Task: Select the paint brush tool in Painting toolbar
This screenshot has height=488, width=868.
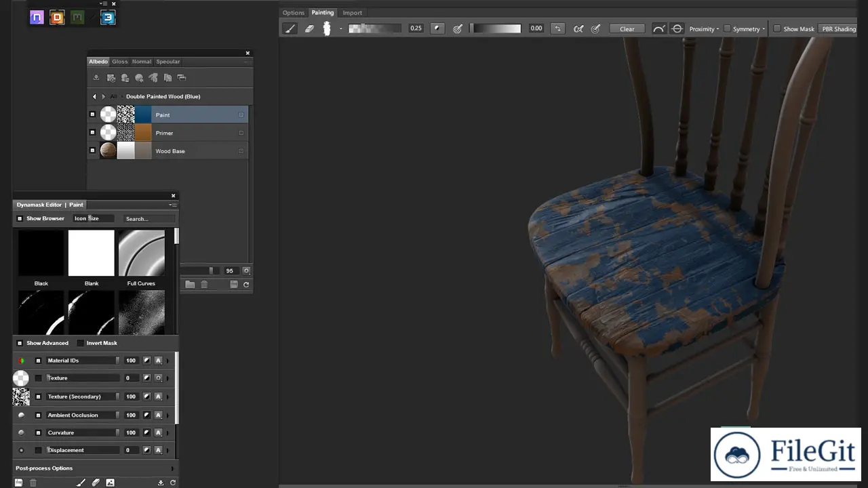Action: pyautogui.click(x=290, y=28)
